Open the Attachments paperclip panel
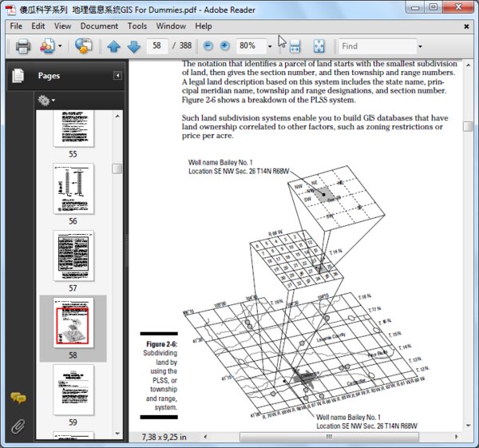Image resolution: width=479 pixels, height=448 pixels. 17,426
